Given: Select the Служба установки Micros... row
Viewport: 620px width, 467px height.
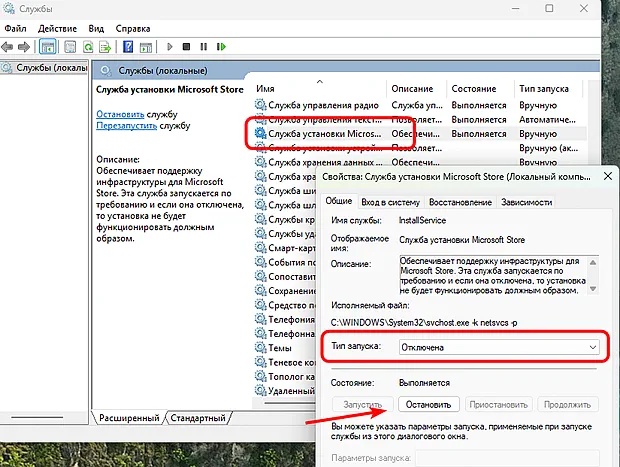Looking at the screenshot, I should tap(419, 134).
